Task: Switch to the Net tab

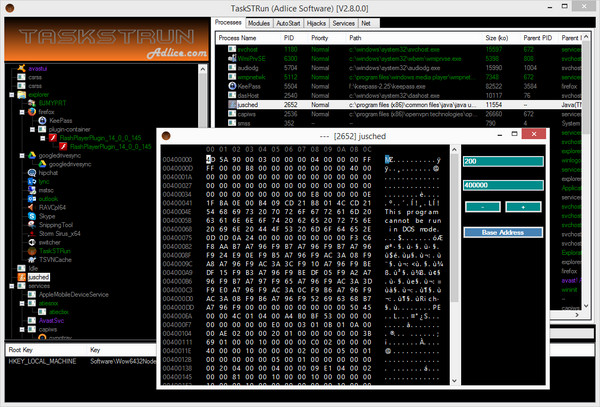Action: [x=366, y=23]
